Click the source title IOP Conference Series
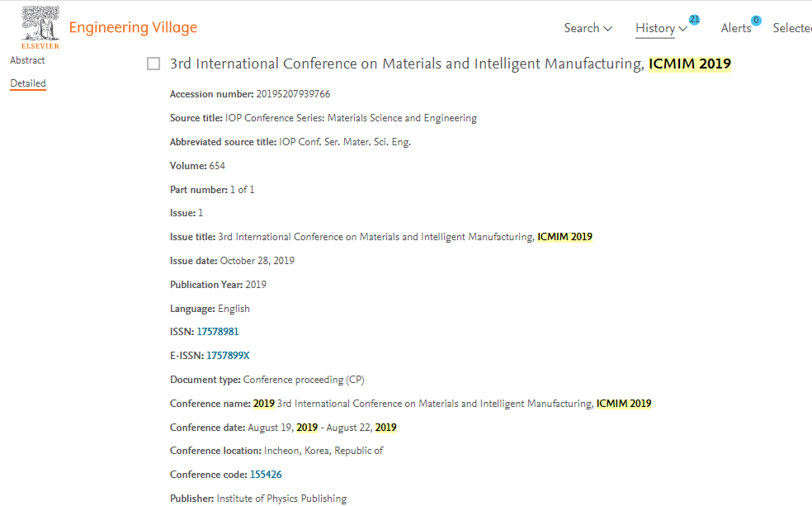The image size is (812, 506). [351, 118]
